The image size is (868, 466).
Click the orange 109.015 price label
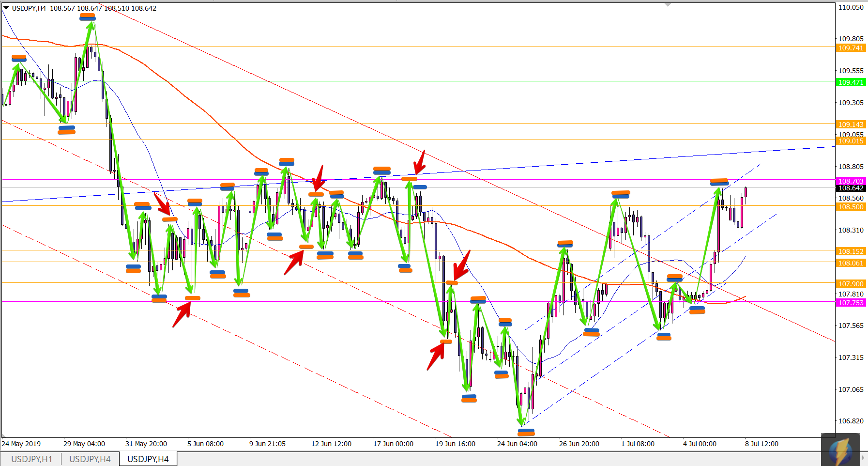851,141
